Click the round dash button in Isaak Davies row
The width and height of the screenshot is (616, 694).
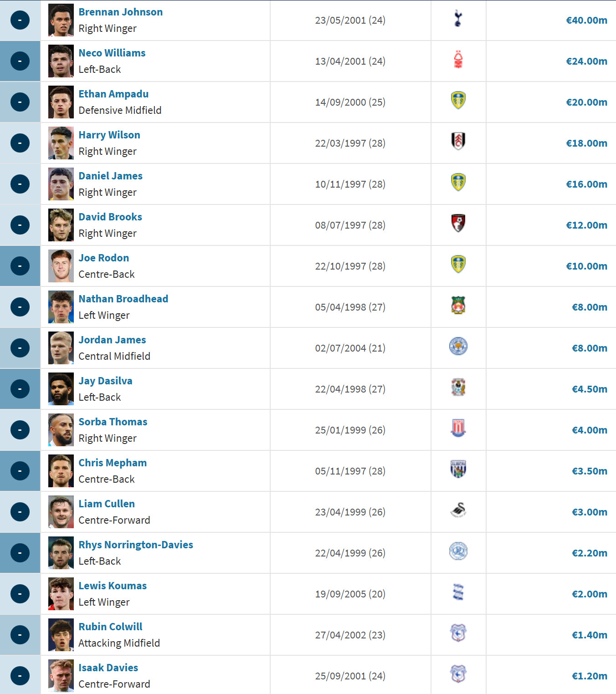click(20, 676)
